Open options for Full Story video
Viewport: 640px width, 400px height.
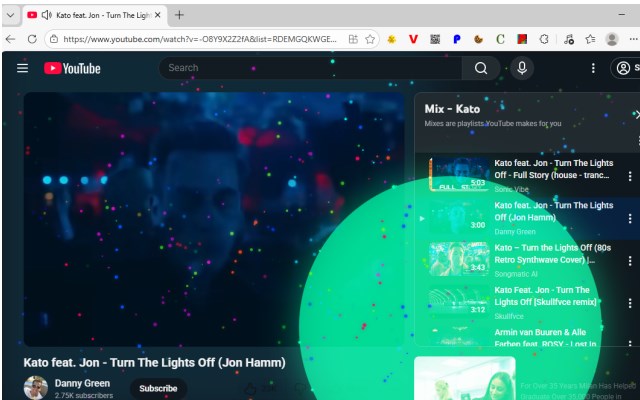pyautogui.click(x=630, y=176)
